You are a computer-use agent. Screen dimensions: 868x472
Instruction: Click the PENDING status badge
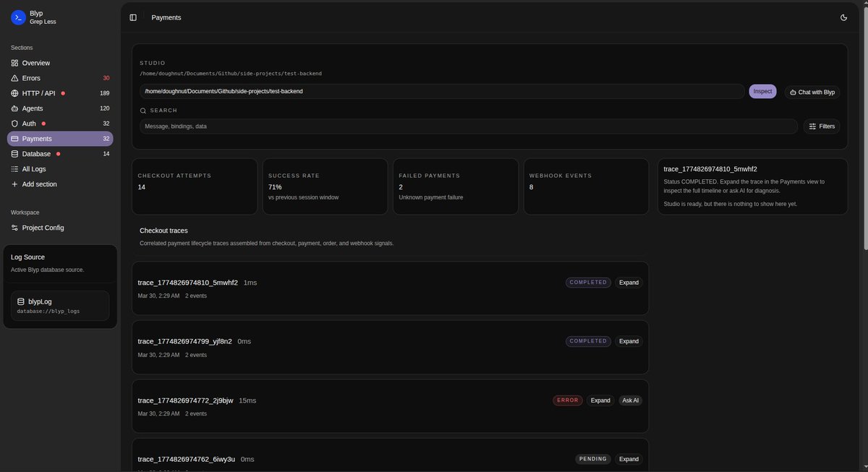(593, 459)
